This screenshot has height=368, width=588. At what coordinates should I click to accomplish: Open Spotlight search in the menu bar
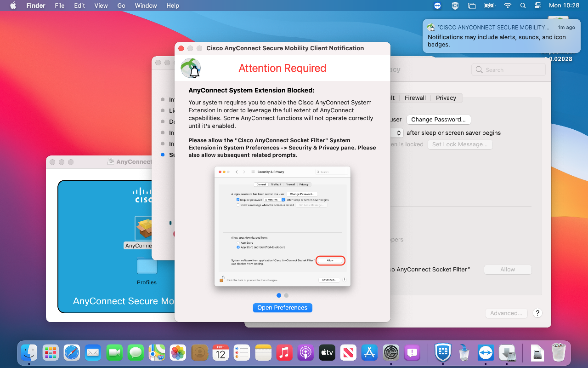click(523, 6)
